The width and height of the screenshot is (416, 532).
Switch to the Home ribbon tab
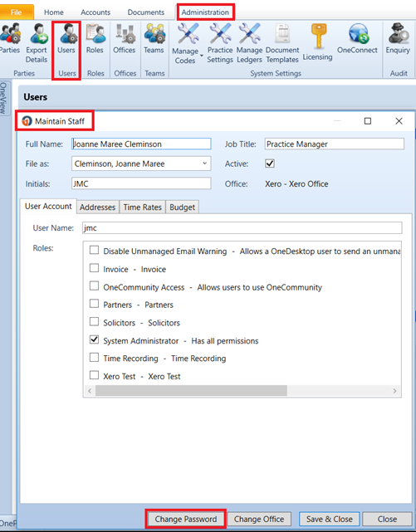[x=54, y=12]
